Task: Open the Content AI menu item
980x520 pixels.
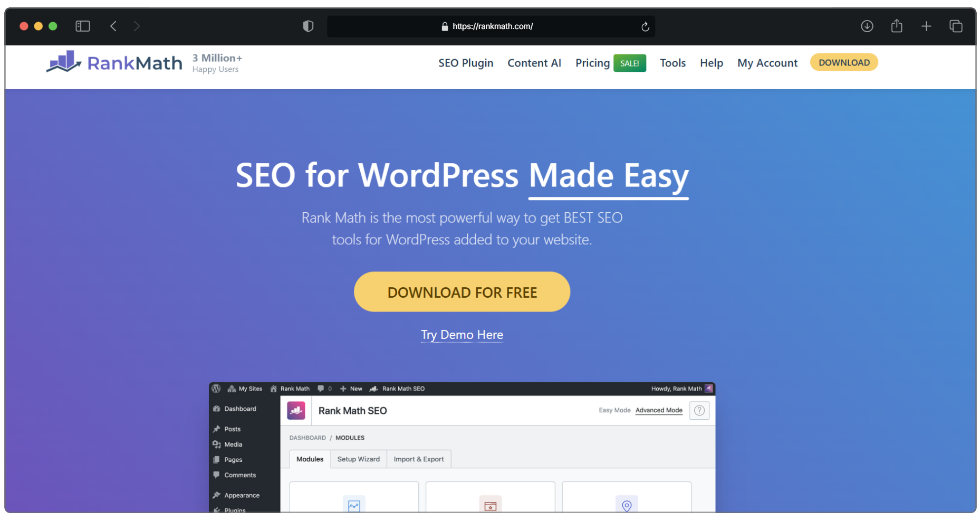Action: (534, 63)
